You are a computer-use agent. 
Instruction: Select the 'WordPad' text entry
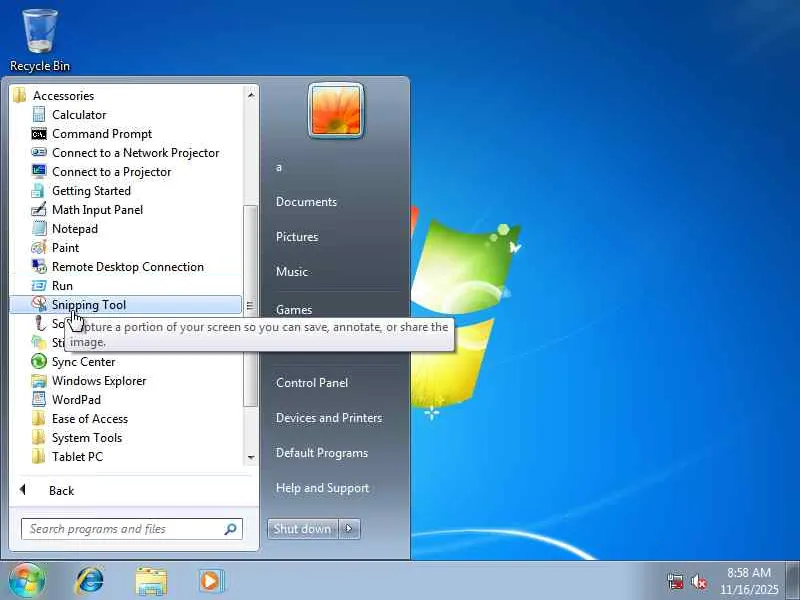point(76,399)
